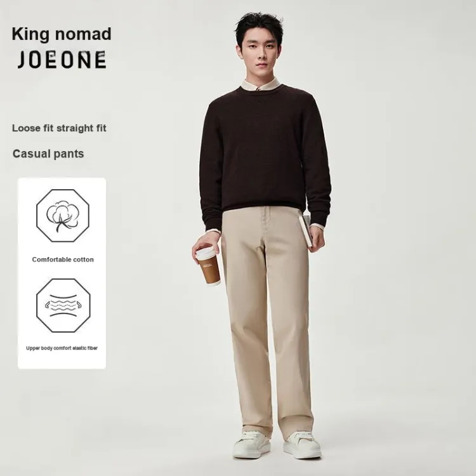The image size is (476, 476).
Task: Click the JOEONE brand logo
Action: click(62, 60)
